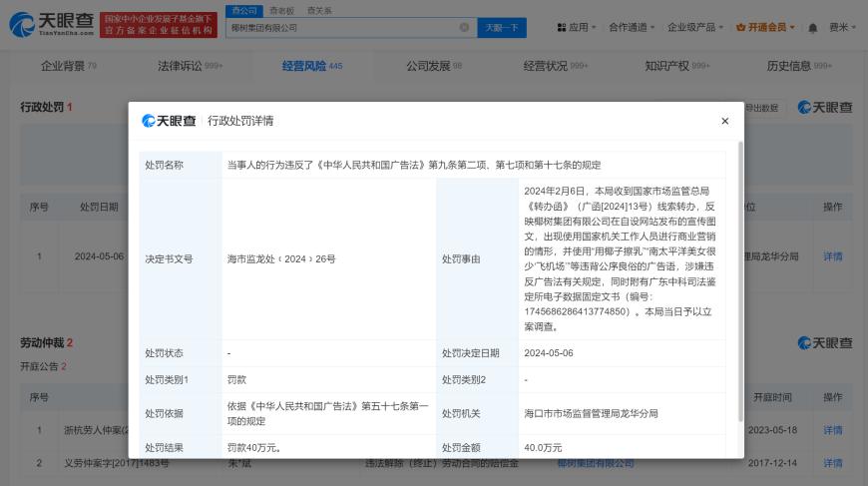The width and height of the screenshot is (868, 486).
Task: Select the 知识产权 tab
Action: pos(677,66)
